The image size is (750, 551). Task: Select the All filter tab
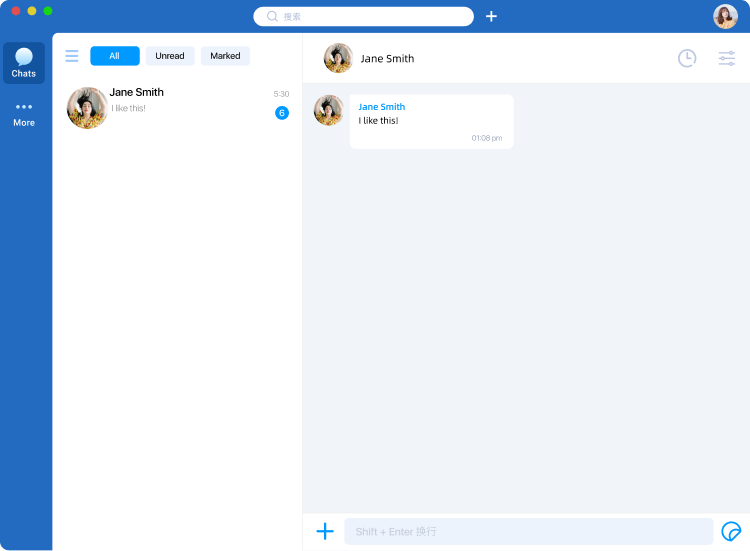[x=115, y=56]
